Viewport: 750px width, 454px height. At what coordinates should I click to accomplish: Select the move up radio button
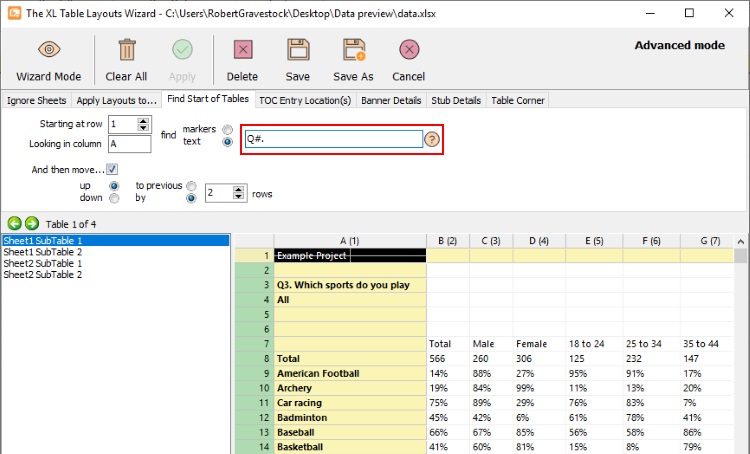(x=114, y=186)
